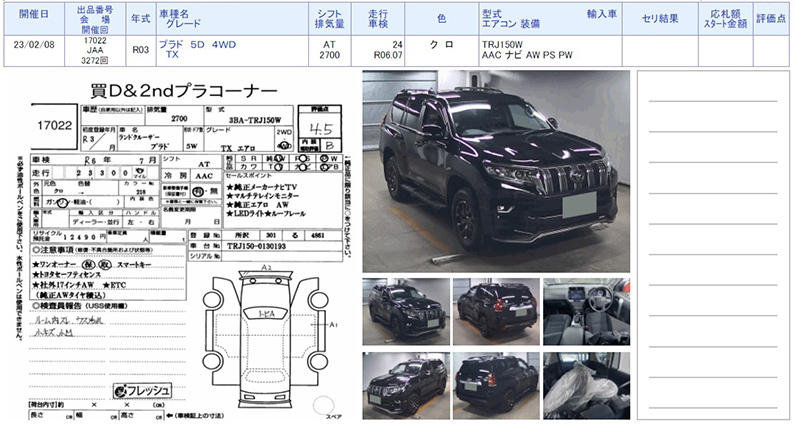The width and height of the screenshot is (795, 434).
Task: Click the chassis number TRJ150-0130193
Action: pyautogui.click(x=256, y=246)
